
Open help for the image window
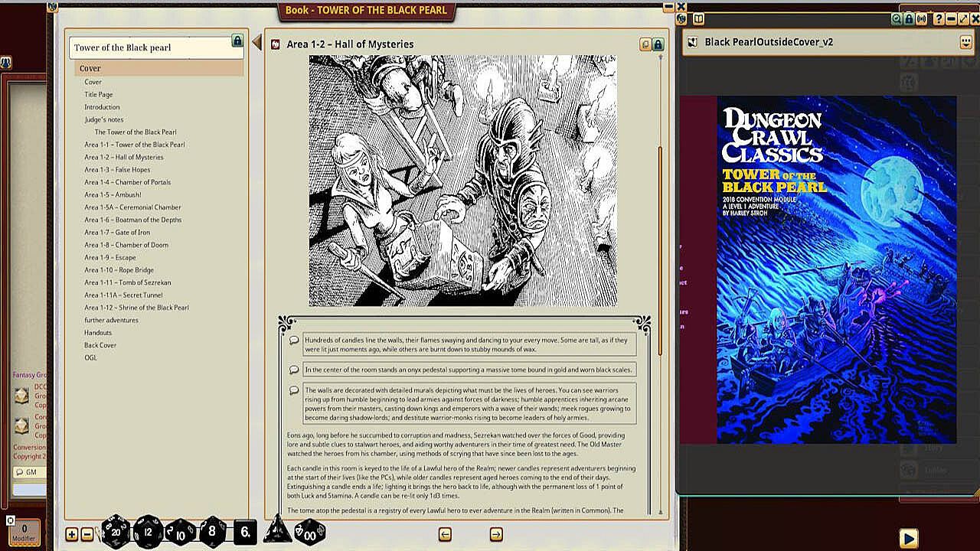[x=939, y=19]
